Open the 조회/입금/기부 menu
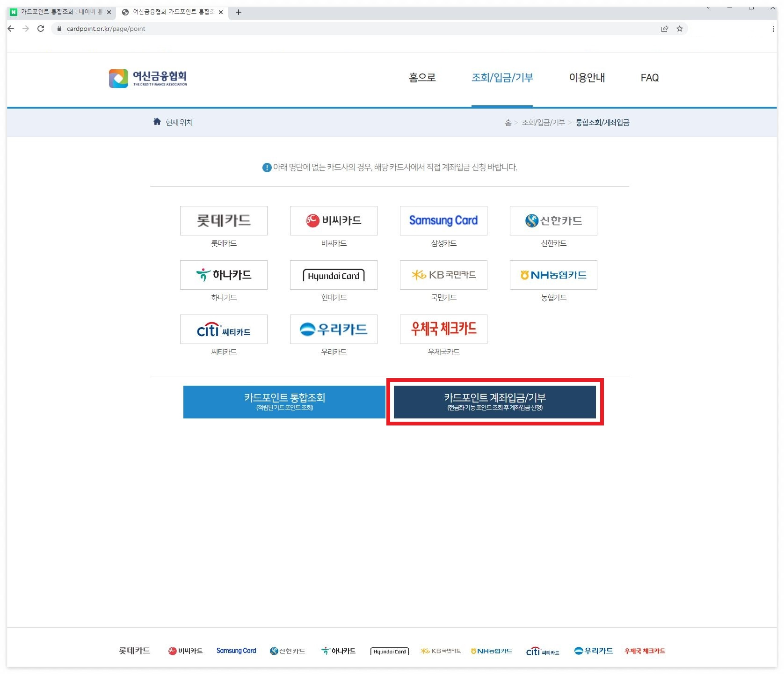 tap(502, 78)
